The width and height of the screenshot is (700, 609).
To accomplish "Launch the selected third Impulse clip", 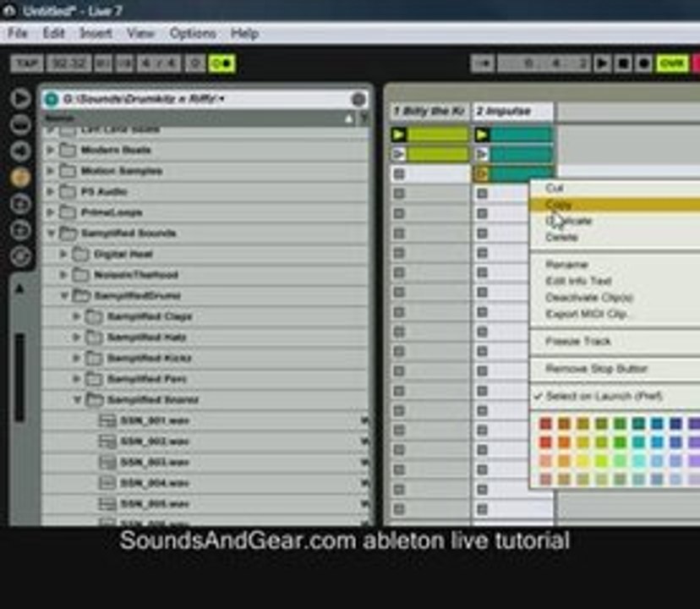I will (x=482, y=173).
